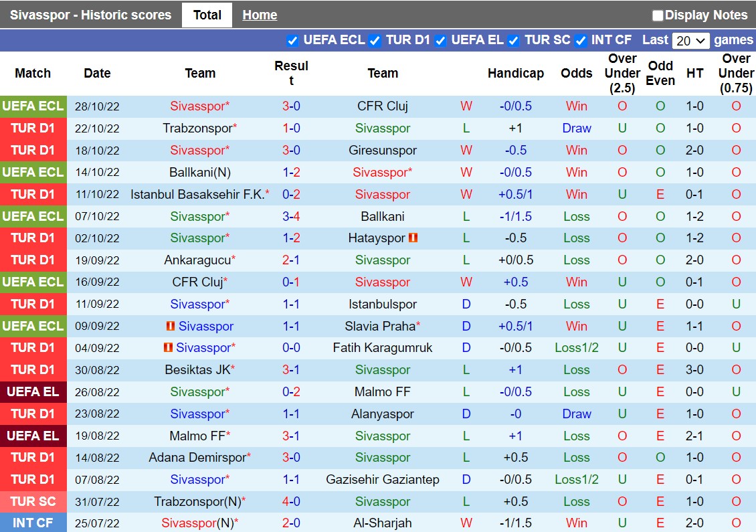Click the +0.5/1 handicap in Slavia Praha row
The image size is (756, 532).
click(x=515, y=326)
